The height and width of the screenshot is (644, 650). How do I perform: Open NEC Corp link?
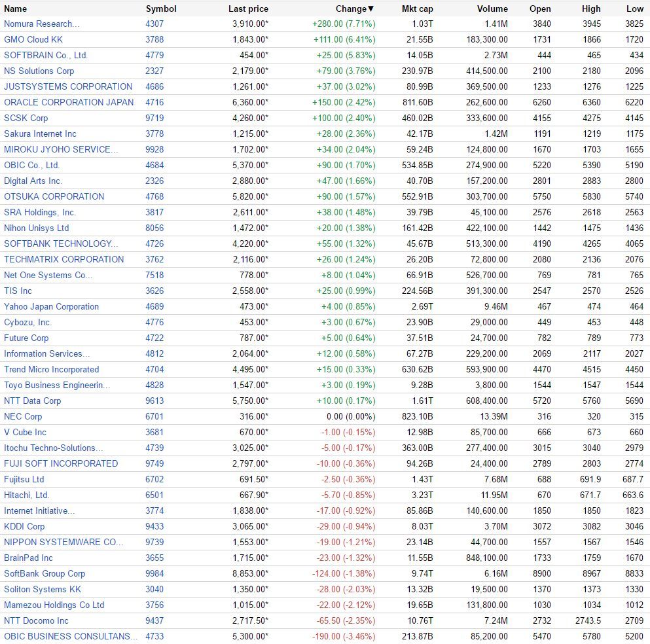pos(23,418)
